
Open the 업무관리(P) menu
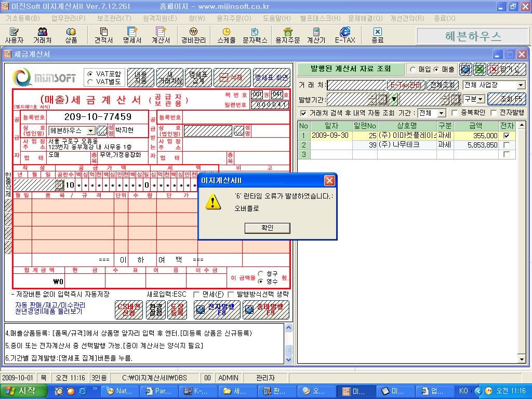point(68,18)
